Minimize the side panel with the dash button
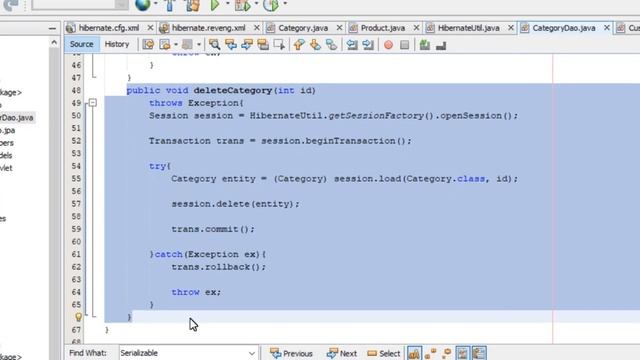 52,28
